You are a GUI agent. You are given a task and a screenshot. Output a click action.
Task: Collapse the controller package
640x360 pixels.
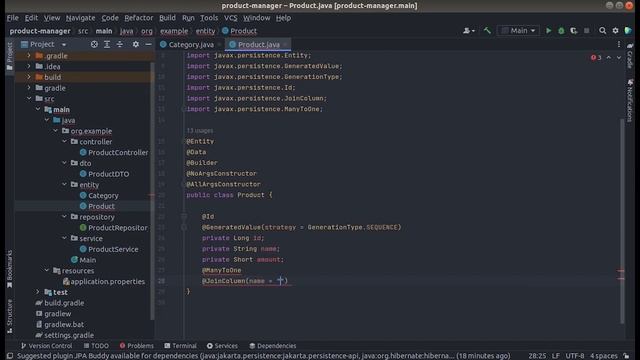click(x=64, y=141)
